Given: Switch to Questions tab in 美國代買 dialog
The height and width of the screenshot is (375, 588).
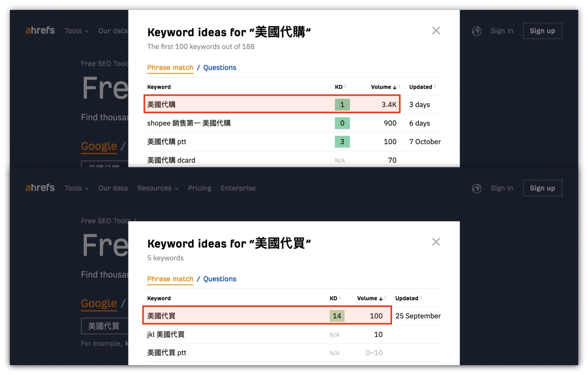Looking at the screenshot, I should 220,279.
